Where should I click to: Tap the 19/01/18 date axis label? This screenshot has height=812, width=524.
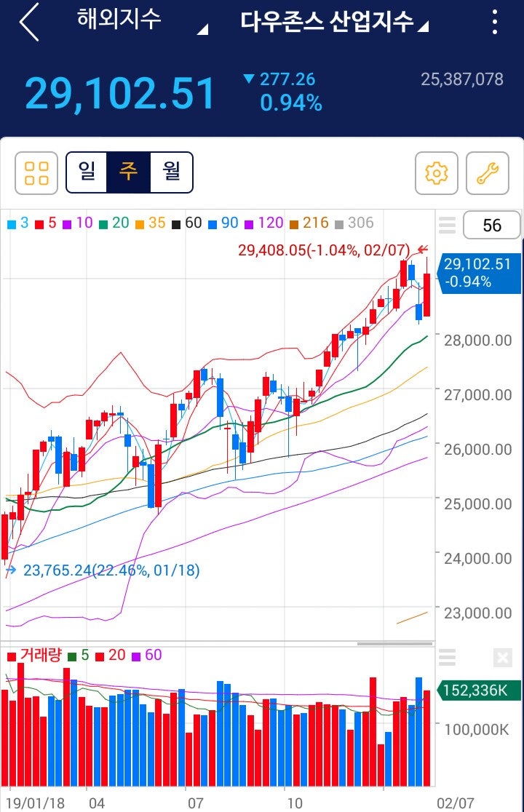[x=35, y=803]
